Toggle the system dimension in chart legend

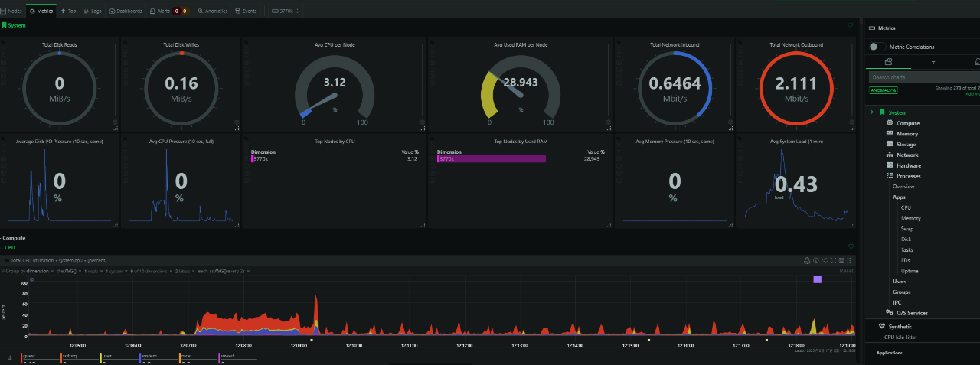(x=150, y=356)
